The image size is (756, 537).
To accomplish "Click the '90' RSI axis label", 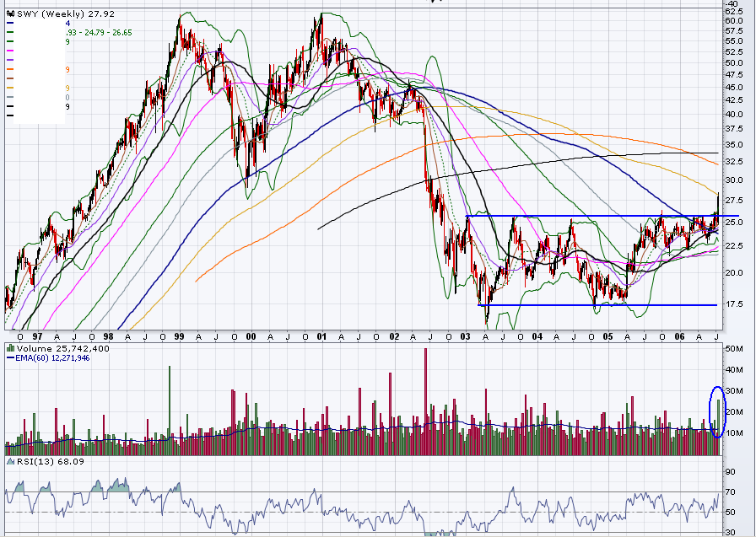I will pyautogui.click(x=731, y=472).
